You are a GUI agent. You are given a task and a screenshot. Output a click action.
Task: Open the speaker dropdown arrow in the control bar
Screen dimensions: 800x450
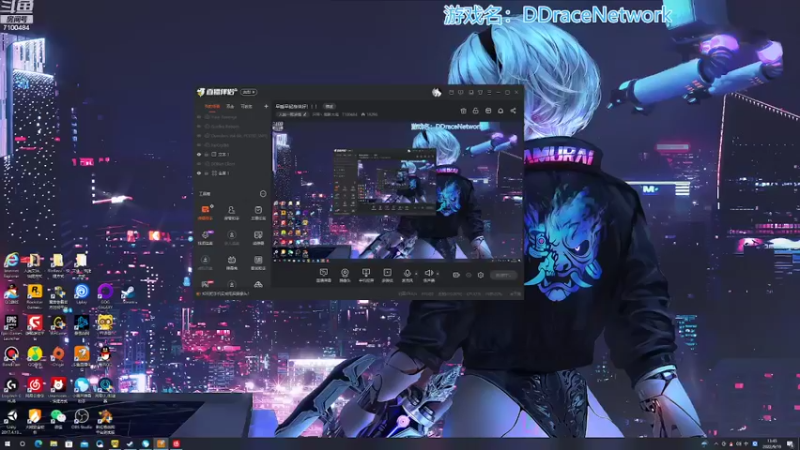click(437, 274)
